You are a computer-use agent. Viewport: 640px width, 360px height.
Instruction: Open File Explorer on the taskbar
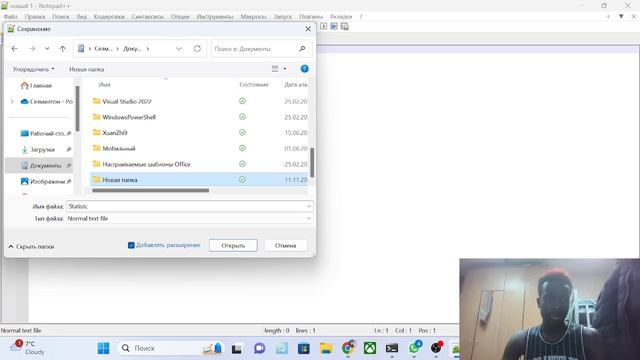tap(326, 348)
